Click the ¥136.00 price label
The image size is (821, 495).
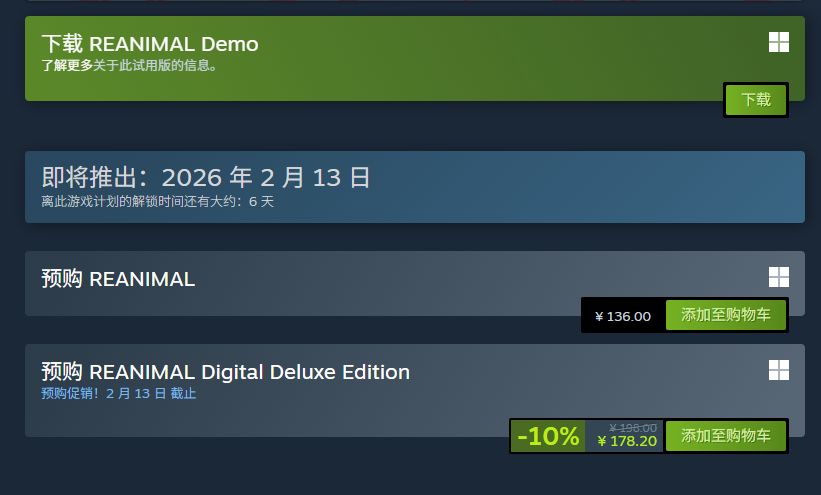[622, 316]
